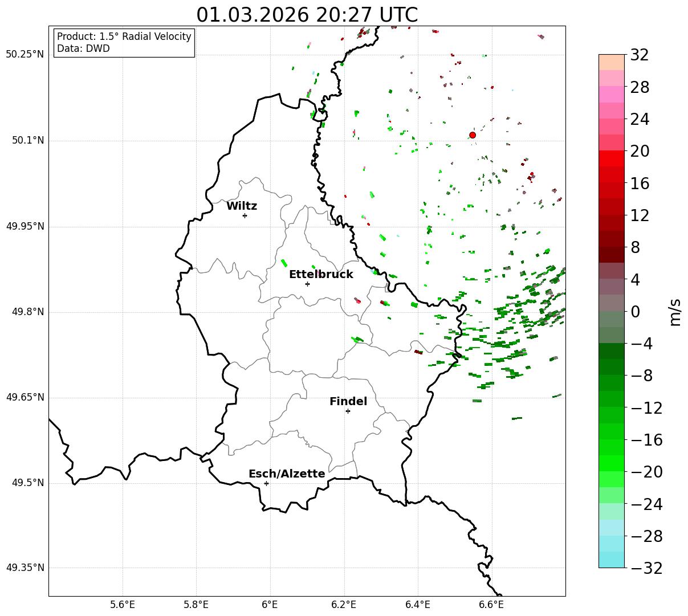The height and width of the screenshot is (616, 688).
Task: Click the 20 colorbar tick label
Action: (x=639, y=152)
